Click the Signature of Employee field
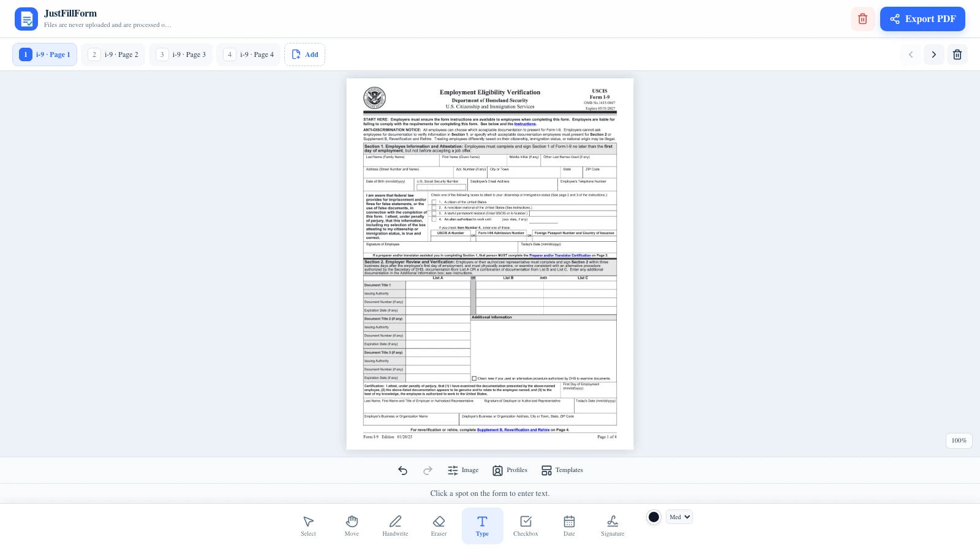 (x=440, y=247)
